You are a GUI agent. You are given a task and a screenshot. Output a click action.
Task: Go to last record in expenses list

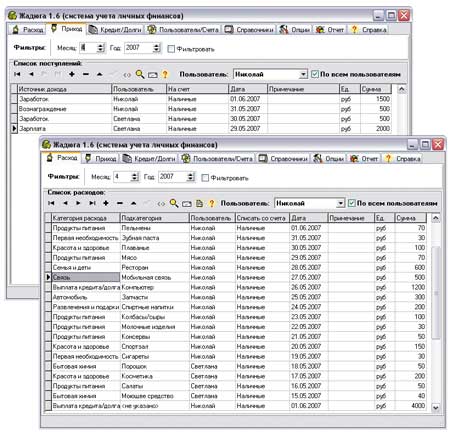tap(92, 203)
